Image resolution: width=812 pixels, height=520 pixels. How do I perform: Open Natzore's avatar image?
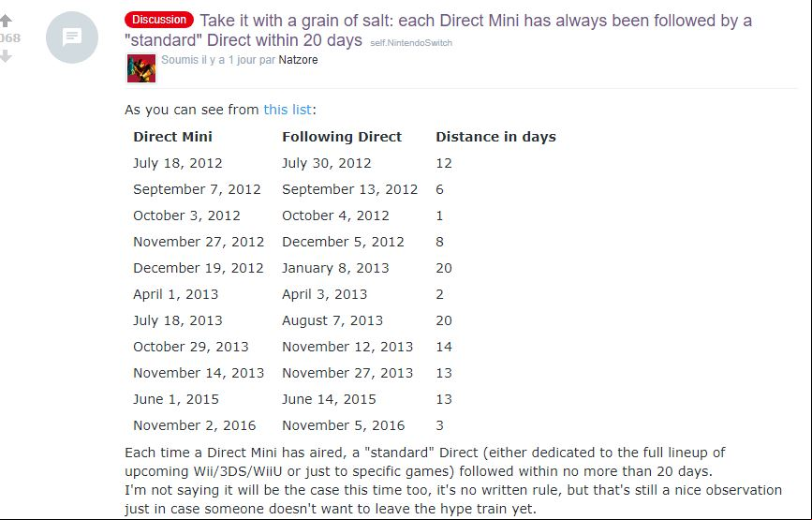[x=141, y=68]
